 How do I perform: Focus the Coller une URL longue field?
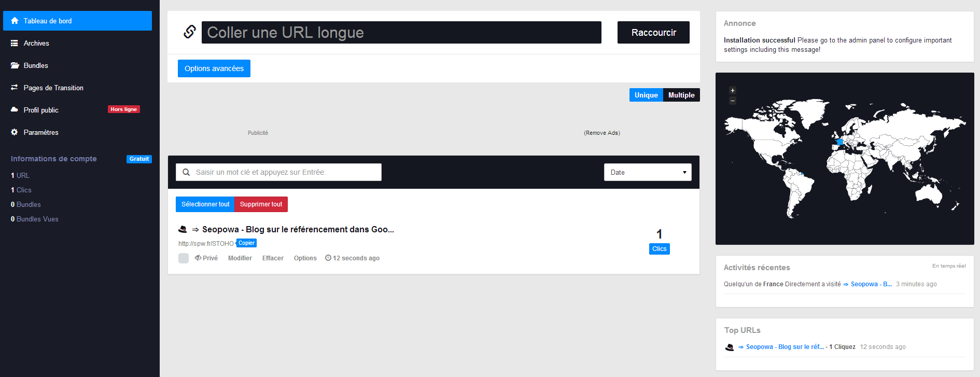(401, 33)
